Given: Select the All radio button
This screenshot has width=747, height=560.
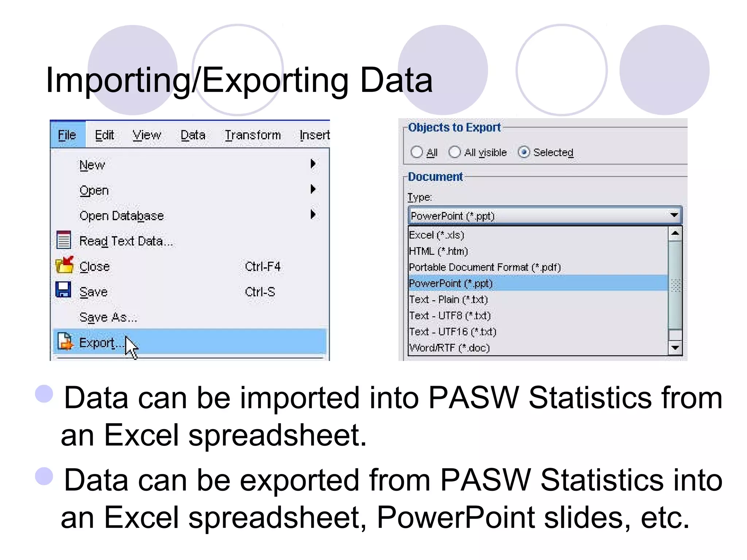Looking at the screenshot, I should tap(417, 152).
